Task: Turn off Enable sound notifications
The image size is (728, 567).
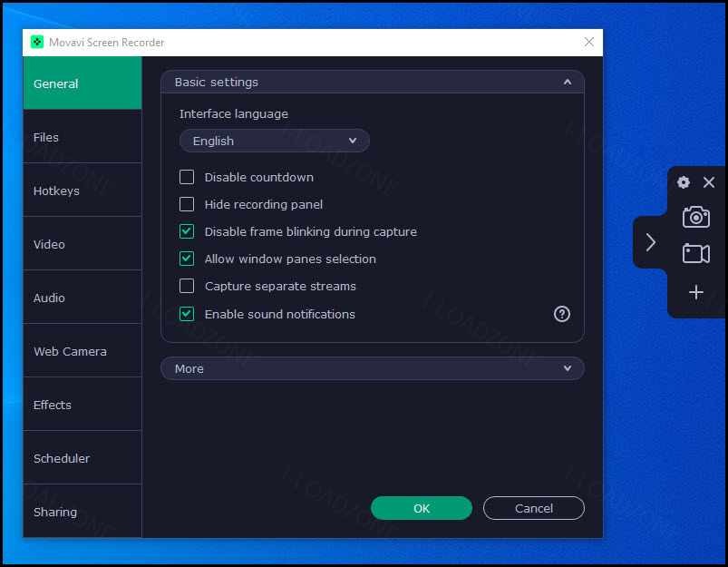Action: (187, 314)
